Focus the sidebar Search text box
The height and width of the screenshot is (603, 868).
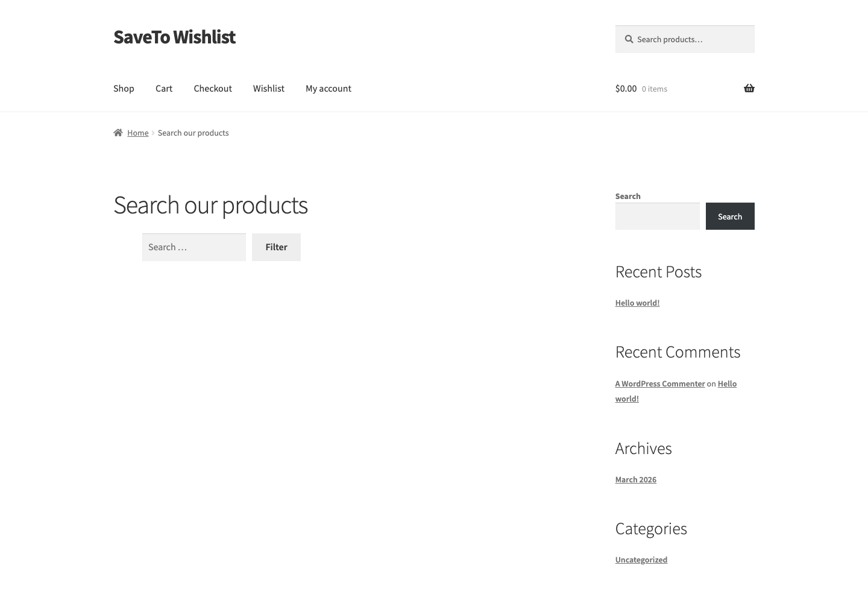[658, 216]
